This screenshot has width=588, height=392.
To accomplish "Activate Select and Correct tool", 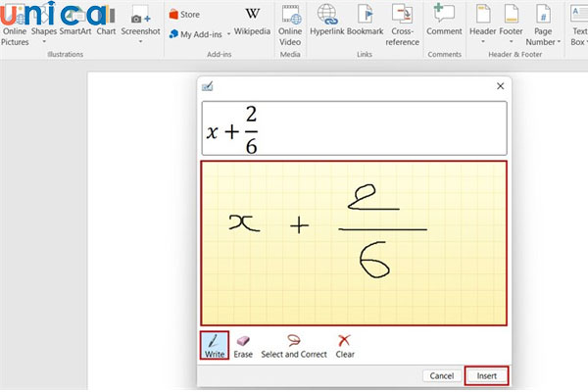I will coord(293,344).
